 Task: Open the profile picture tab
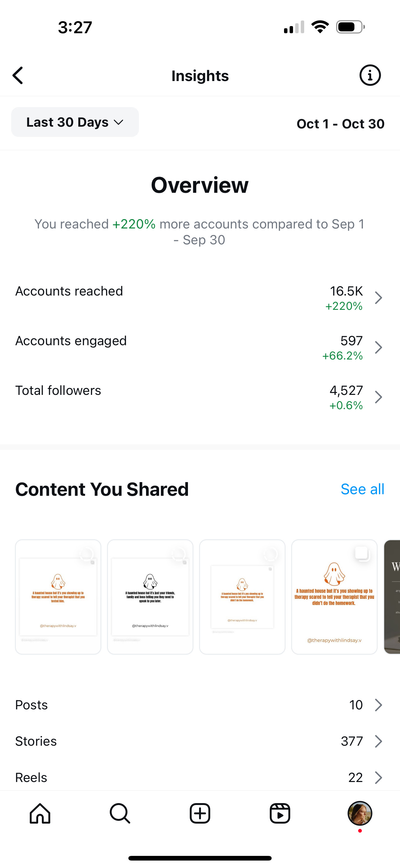[x=360, y=813]
